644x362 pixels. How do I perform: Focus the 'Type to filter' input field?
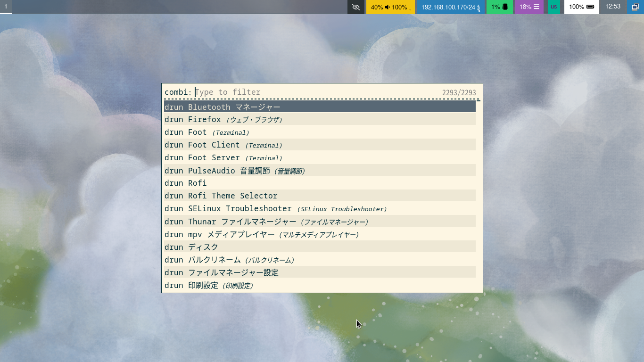(x=318, y=92)
